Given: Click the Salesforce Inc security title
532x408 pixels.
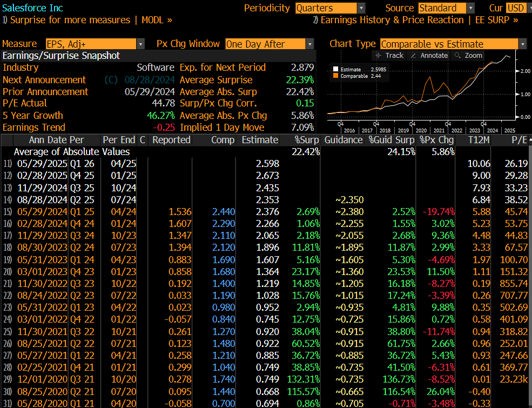Looking at the screenshot, I should pos(32,8).
